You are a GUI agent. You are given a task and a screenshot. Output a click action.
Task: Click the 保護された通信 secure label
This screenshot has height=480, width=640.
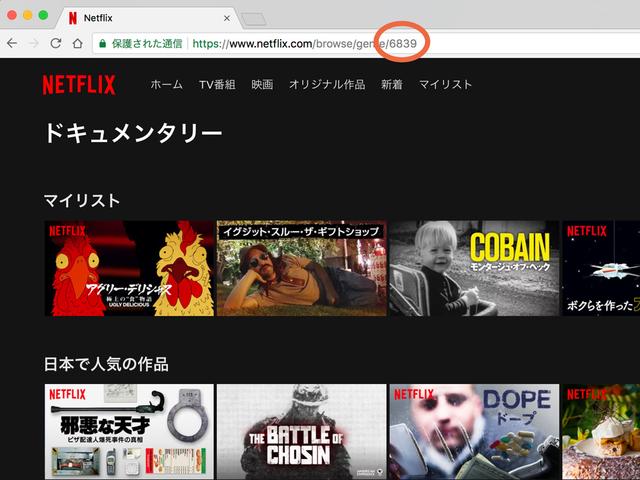(x=147, y=43)
